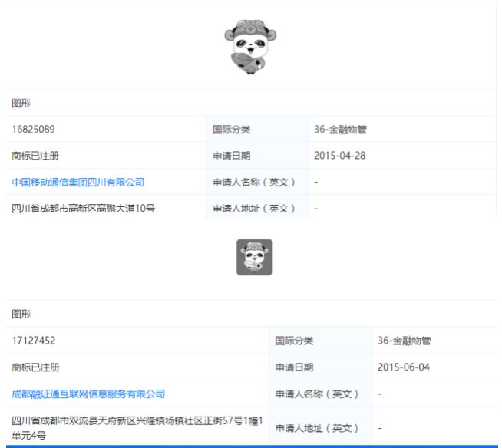Click 申请人地址（英文）label in first record
502x448 pixels.
click(253, 209)
